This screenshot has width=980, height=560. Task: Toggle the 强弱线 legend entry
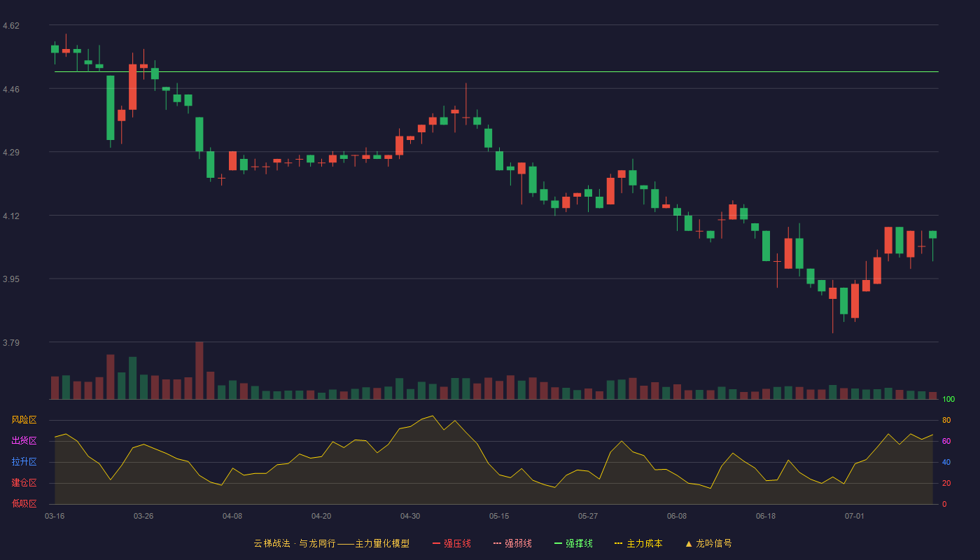512,543
